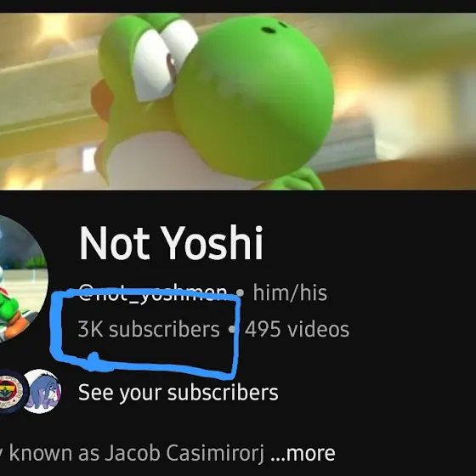Click Yoshi's white chest in the banner

click(x=170, y=164)
